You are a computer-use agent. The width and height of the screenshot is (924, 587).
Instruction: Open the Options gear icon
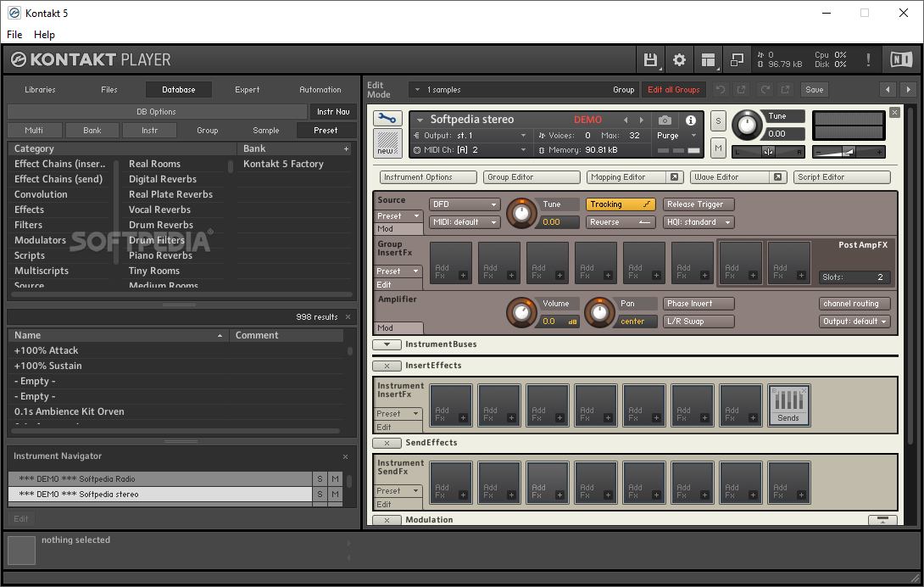(x=680, y=59)
